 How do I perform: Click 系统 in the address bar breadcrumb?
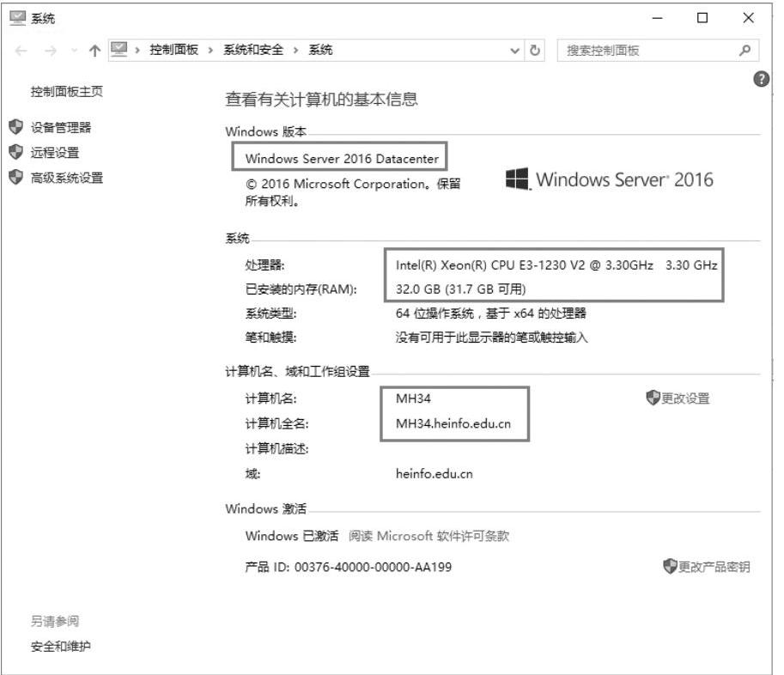pos(320,50)
